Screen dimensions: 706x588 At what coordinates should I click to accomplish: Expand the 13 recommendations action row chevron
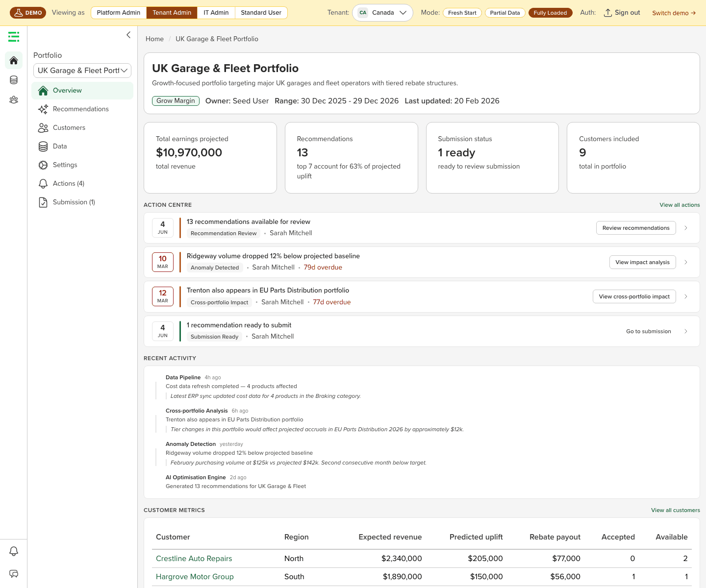686,228
